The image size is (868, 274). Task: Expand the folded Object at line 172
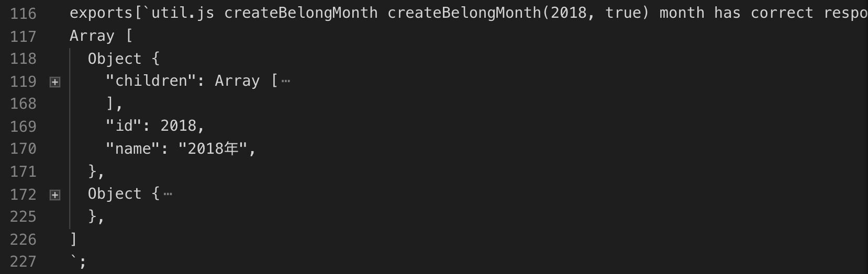pos(55,195)
